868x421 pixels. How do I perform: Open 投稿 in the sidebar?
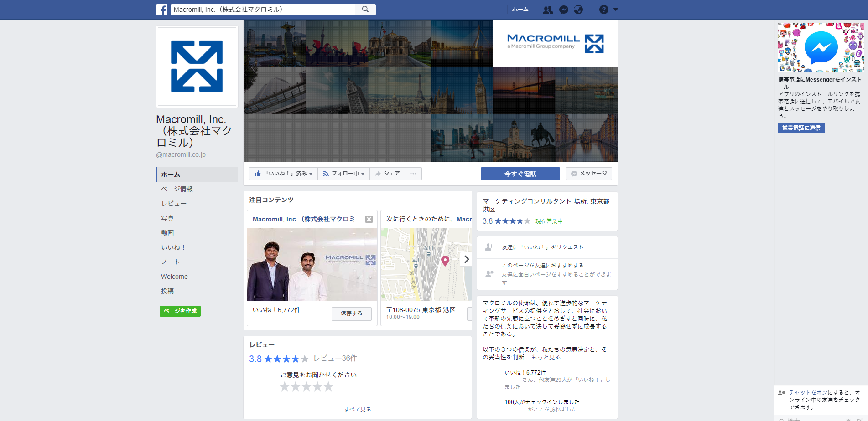167,291
